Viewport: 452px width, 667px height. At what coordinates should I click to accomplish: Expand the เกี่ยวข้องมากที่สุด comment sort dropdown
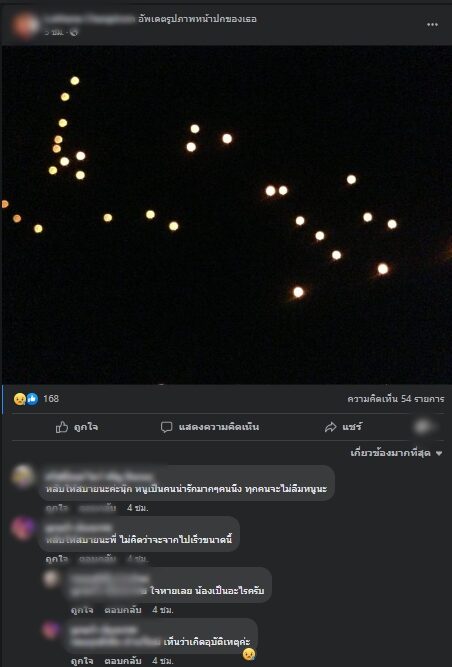(396, 453)
